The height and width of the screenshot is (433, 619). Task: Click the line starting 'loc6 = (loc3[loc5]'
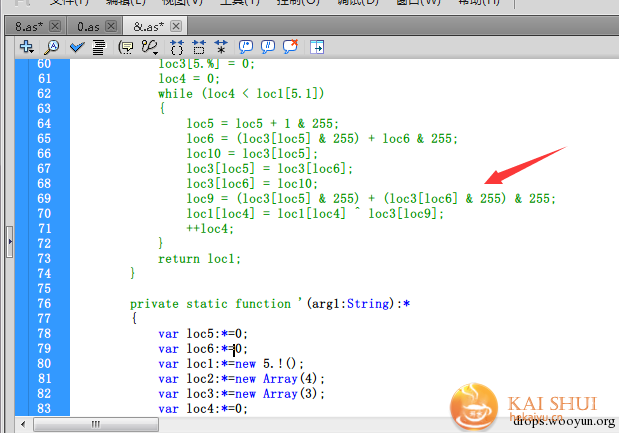322,139
